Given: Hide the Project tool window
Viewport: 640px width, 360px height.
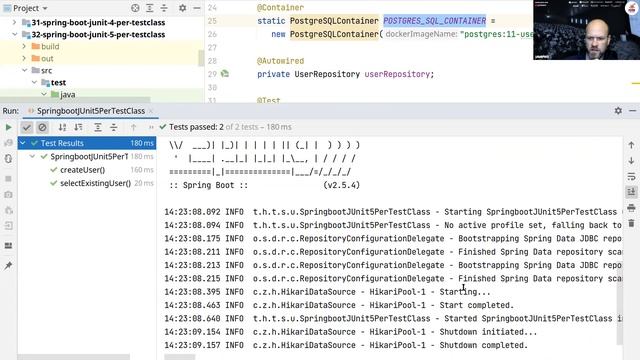Looking at the screenshot, I should point(197,8).
